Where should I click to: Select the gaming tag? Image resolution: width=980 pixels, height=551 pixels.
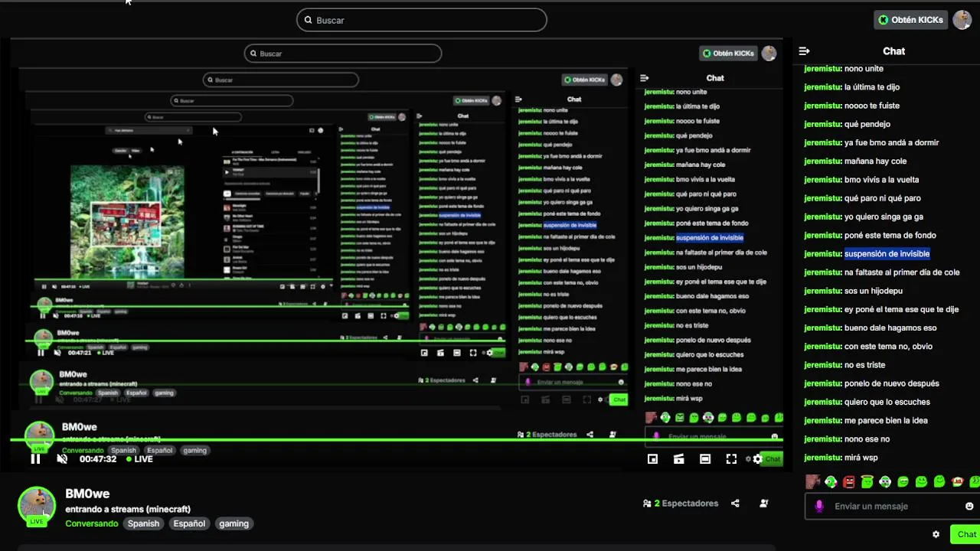point(234,523)
